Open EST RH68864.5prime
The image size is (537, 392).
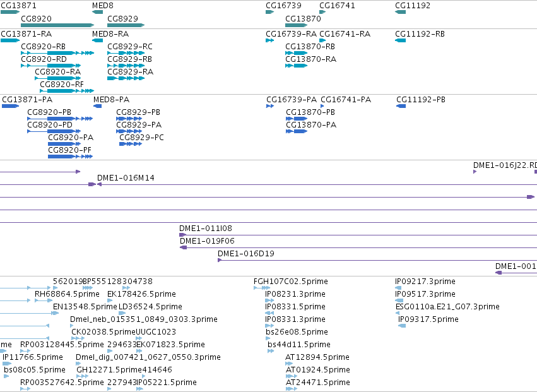[67, 294]
